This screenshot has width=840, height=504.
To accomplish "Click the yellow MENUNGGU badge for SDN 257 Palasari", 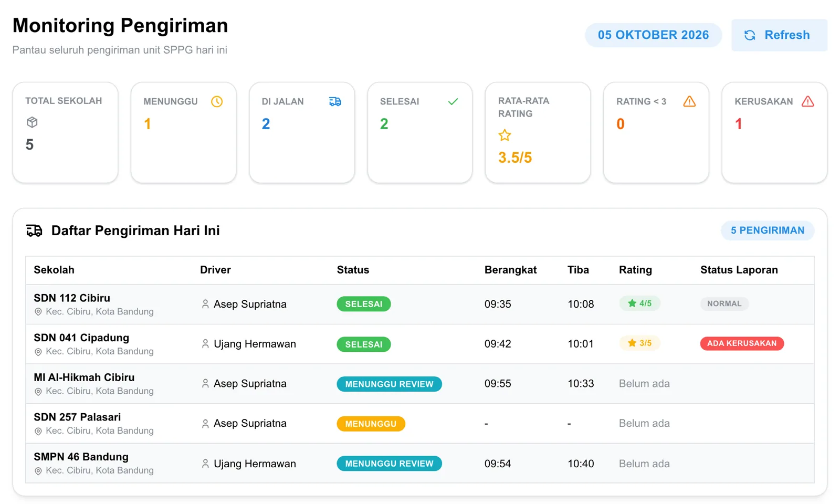I will tap(371, 424).
